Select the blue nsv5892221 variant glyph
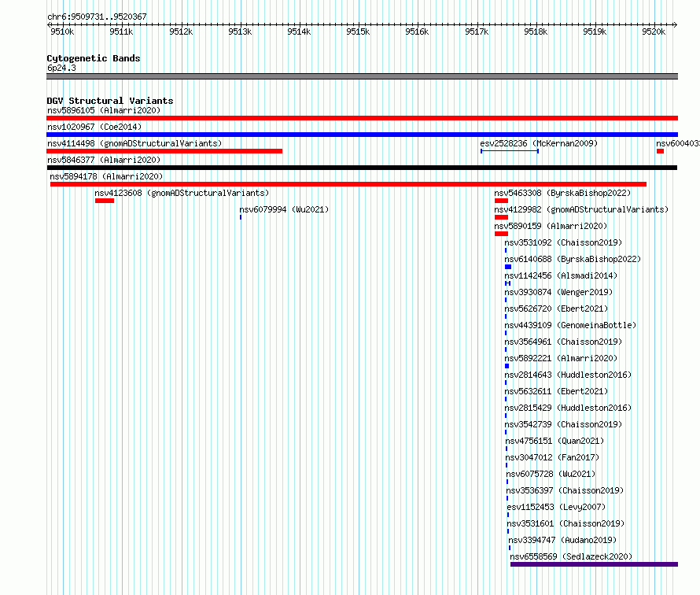This screenshot has width=700, height=595. click(507, 366)
